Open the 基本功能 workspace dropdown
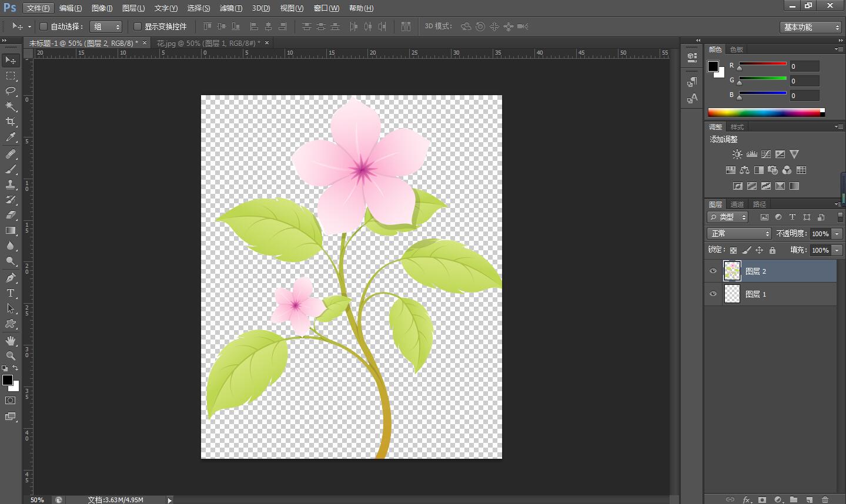Viewport: 846px width, 504px height. pyautogui.click(x=811, y=27)
